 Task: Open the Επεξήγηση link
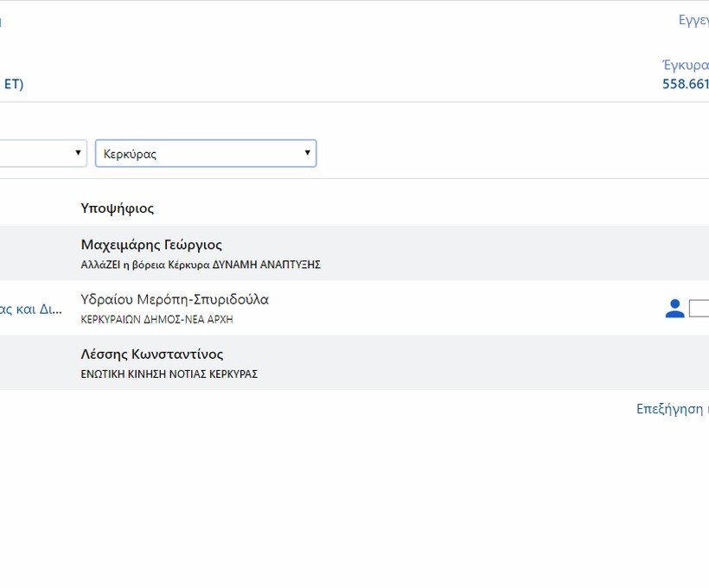point(672,409)
